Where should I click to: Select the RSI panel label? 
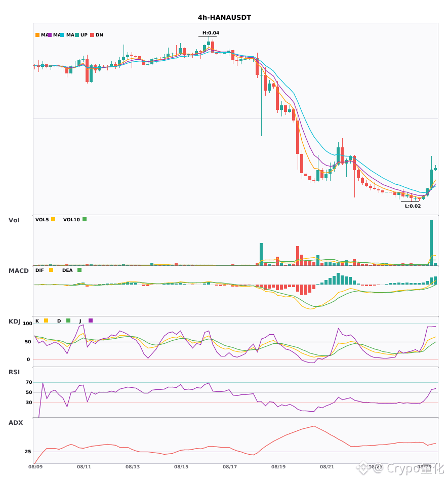[14, 372]
